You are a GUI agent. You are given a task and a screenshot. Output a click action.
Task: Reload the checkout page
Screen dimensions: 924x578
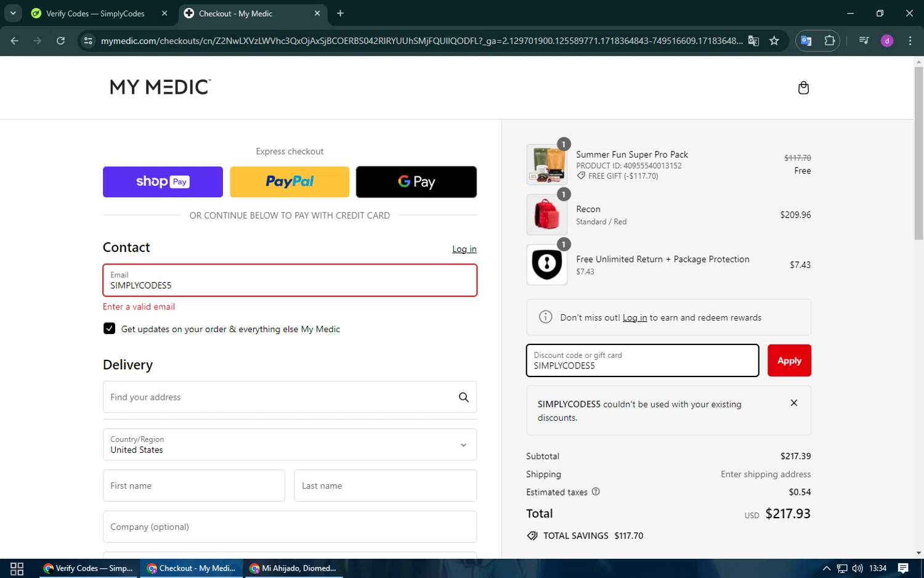(60, 41)
